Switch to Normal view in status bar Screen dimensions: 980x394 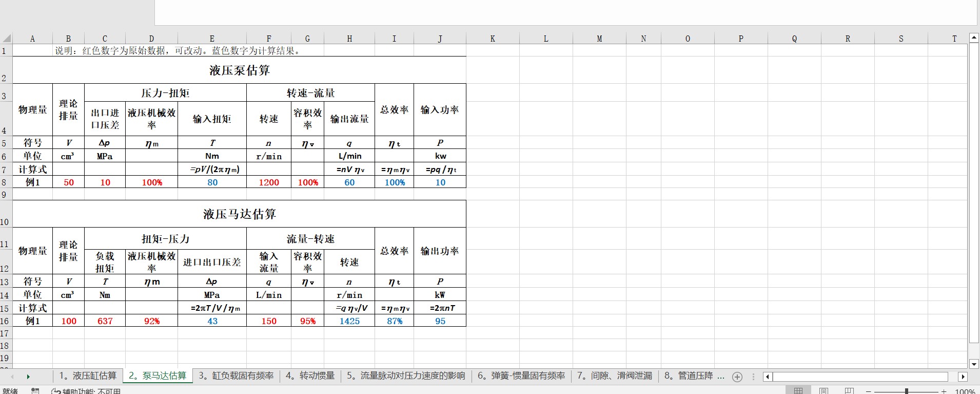798,391
